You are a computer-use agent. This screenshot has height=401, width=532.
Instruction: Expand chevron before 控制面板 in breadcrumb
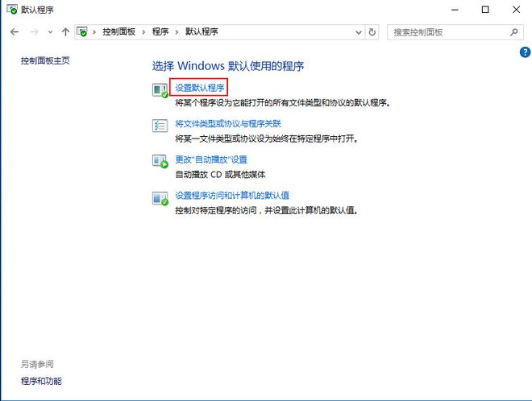(x=94, y=32)
